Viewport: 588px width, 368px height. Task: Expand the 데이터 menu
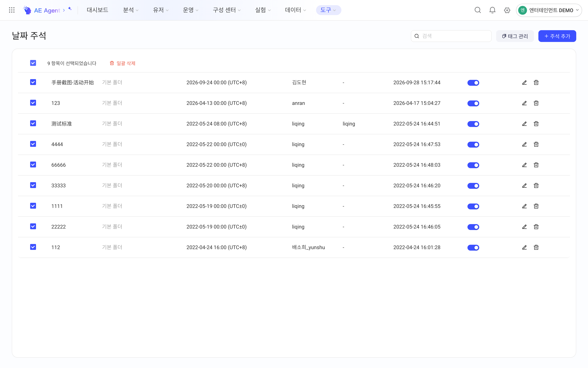[295, 10]
